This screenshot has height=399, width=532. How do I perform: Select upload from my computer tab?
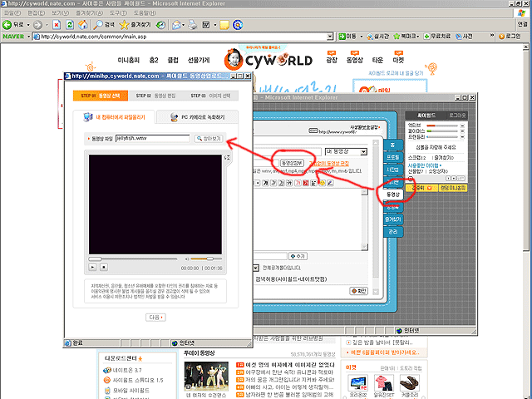pos(114,117)
